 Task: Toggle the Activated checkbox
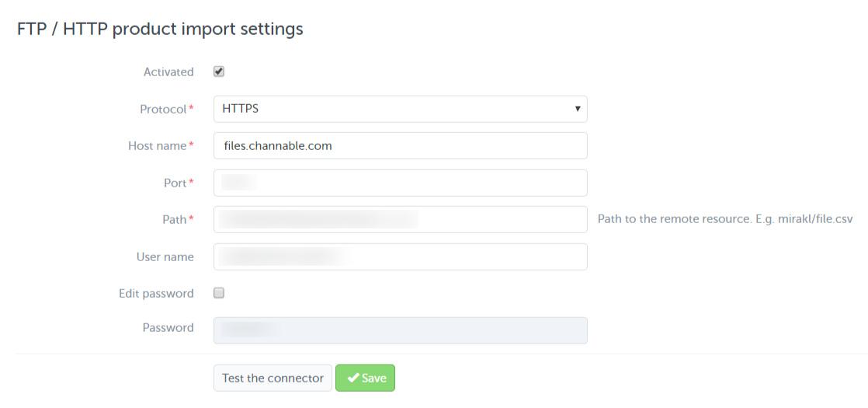tap(219, 71)
